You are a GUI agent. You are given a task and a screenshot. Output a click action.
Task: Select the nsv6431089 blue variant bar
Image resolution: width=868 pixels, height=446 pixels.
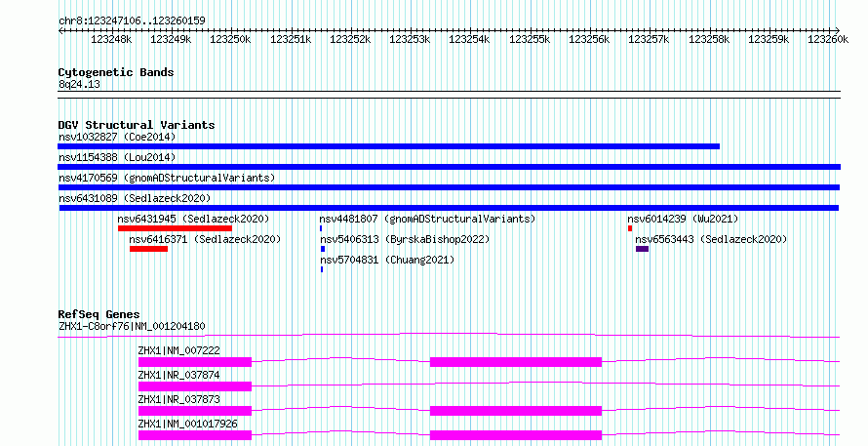[x=449, y=208]
